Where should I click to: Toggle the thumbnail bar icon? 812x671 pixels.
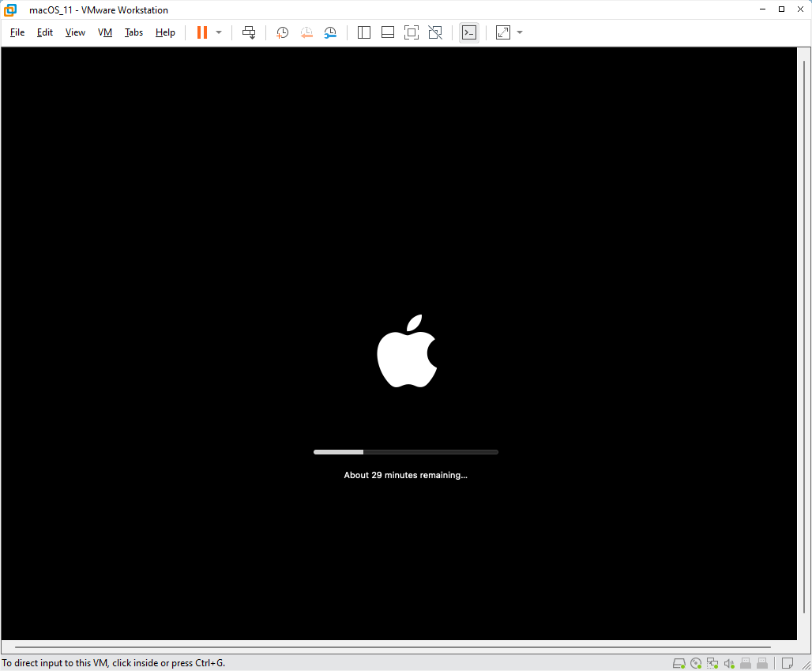tap(388, 32)
